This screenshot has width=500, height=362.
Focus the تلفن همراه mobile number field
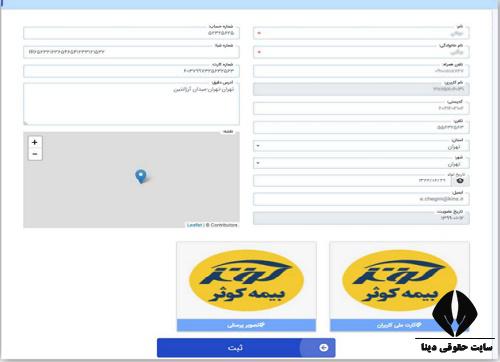click(361, 71)
